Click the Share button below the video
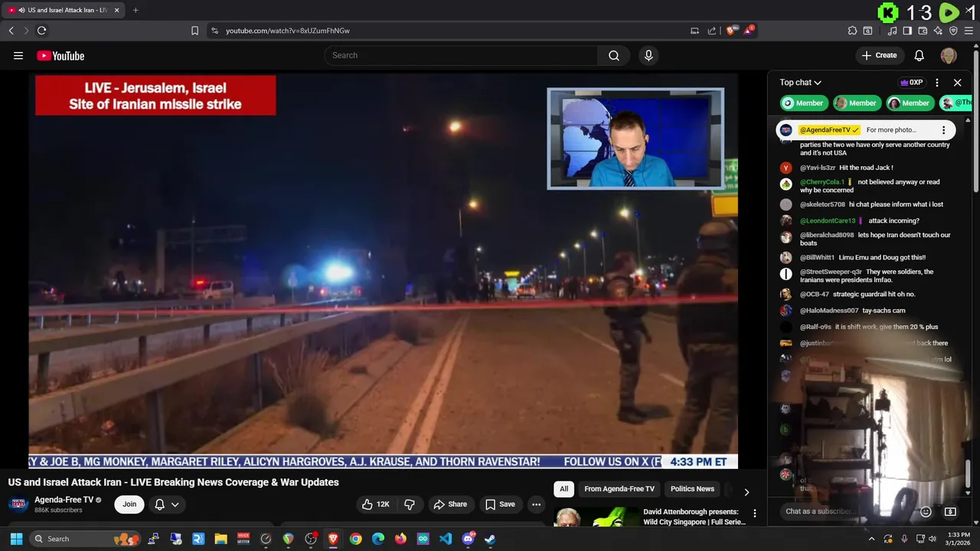 coord(450,504)
